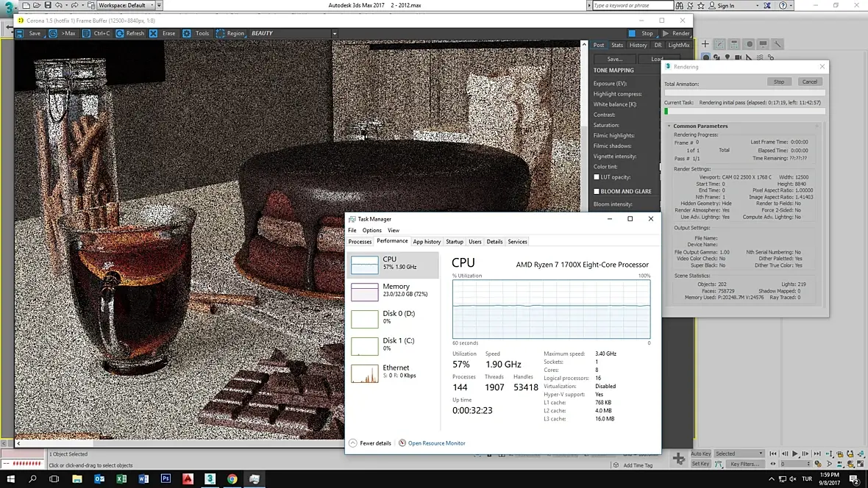Enable the Bloom and Glare checkbox
Viewport: 868px width, 488px height.
597,191
